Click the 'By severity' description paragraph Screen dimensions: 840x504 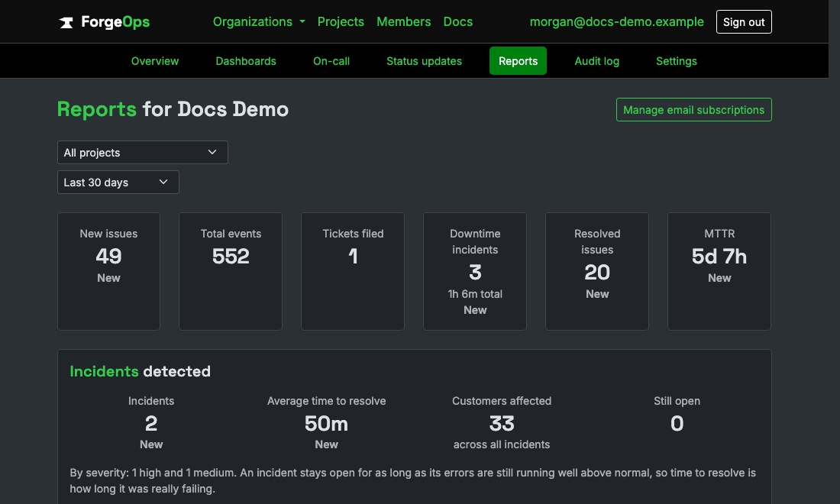click(412, 481)
